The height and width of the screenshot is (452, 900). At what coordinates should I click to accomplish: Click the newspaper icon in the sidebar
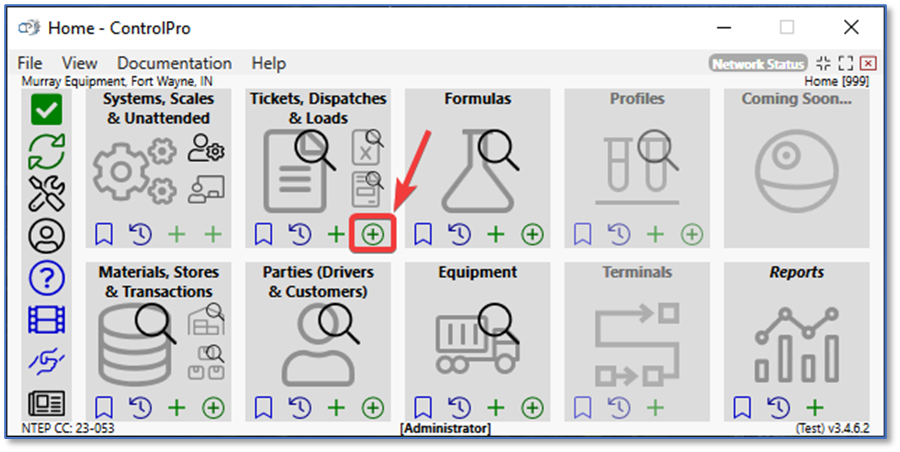[x=47, y=403]
